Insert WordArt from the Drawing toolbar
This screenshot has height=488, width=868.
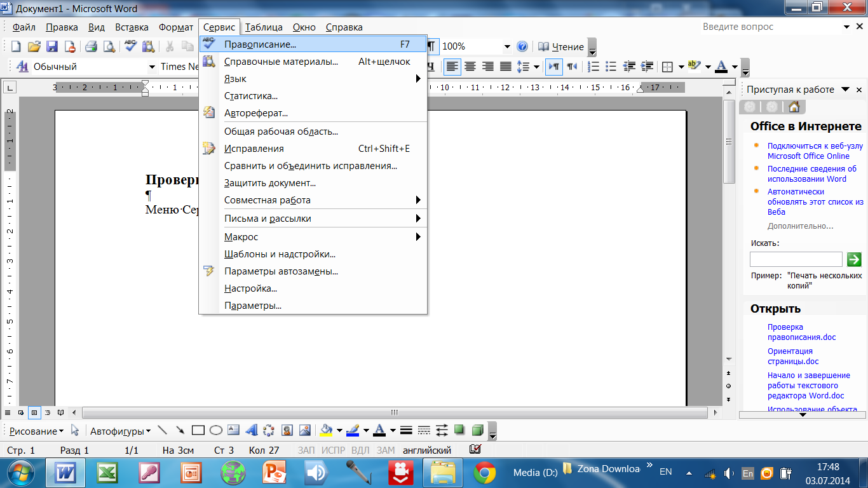(251, 430)
